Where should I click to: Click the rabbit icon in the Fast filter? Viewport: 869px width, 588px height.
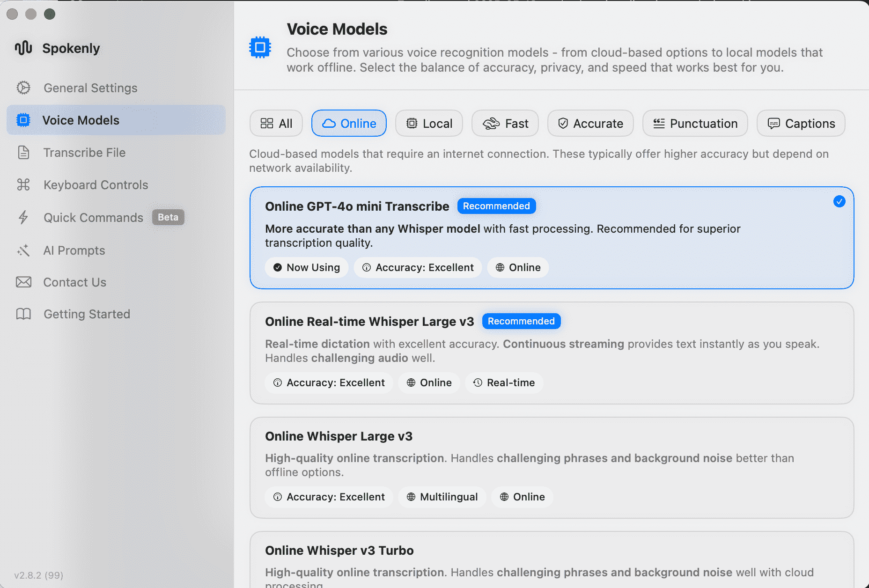[492, 124]
